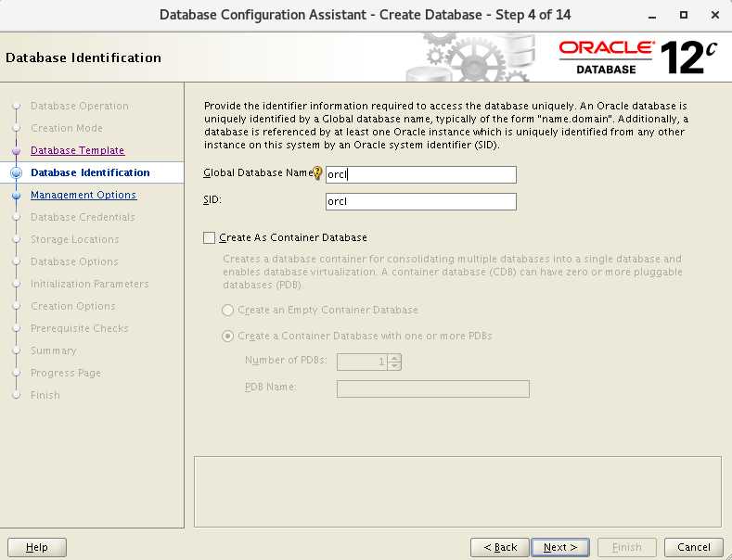The height and width of the screenshot is (560, 732).
Task: Click the Creation Mode step label
Action: tap(67, 128)
